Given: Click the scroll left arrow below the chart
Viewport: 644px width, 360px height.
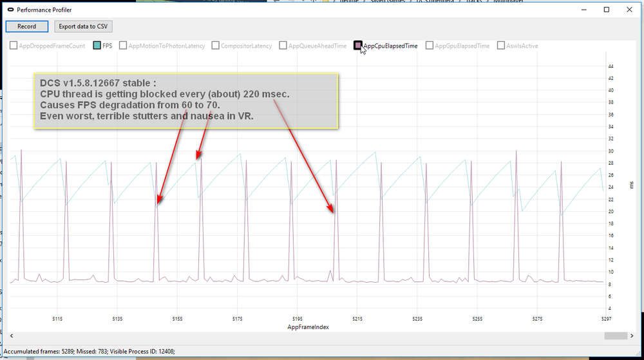Looking at the screenshot, I should pyautogui.click(x=12, y=336).
